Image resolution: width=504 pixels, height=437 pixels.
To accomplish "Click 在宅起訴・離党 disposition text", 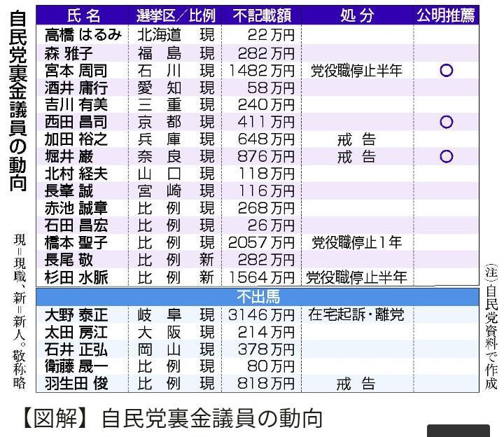I will [x=356, y=314].
